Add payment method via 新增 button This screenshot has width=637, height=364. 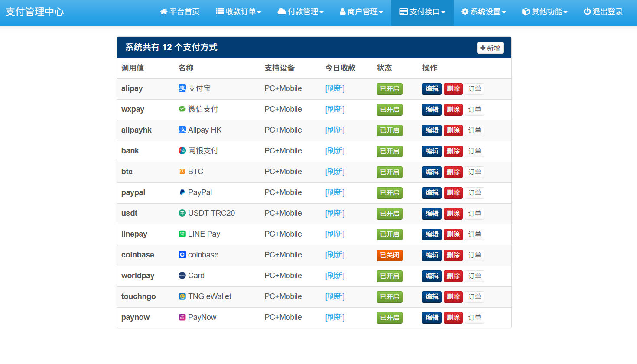click(x=490, y=48)
